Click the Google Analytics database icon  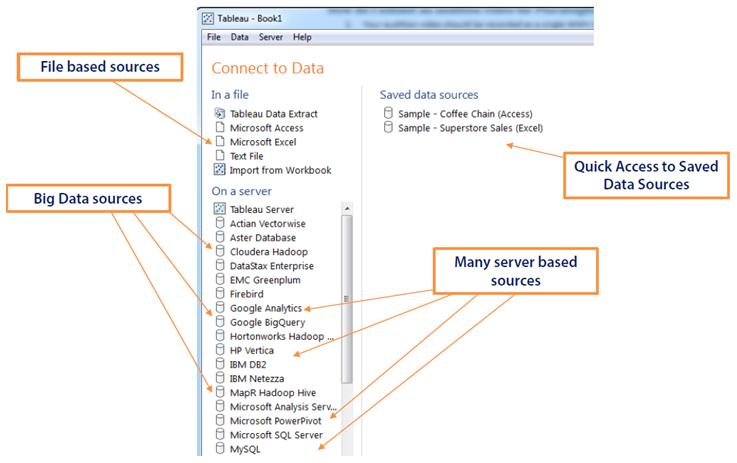[x=220, y=307]
